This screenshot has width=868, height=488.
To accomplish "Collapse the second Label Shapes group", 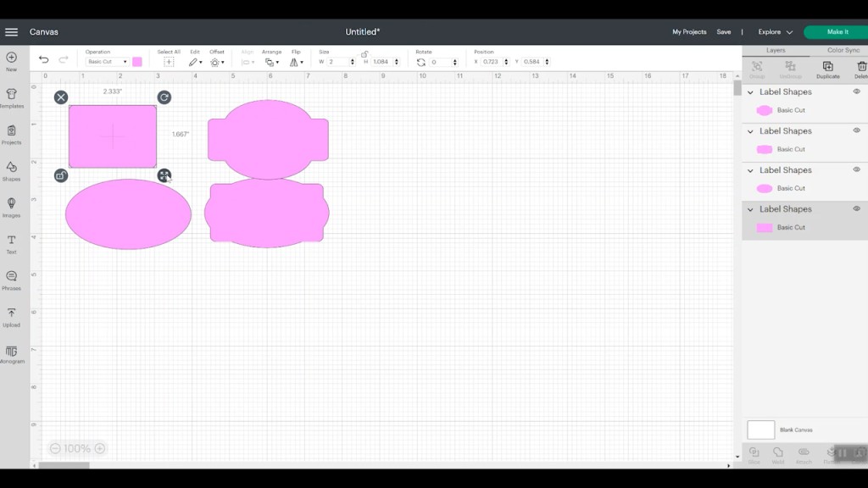I will pos(750,131).
